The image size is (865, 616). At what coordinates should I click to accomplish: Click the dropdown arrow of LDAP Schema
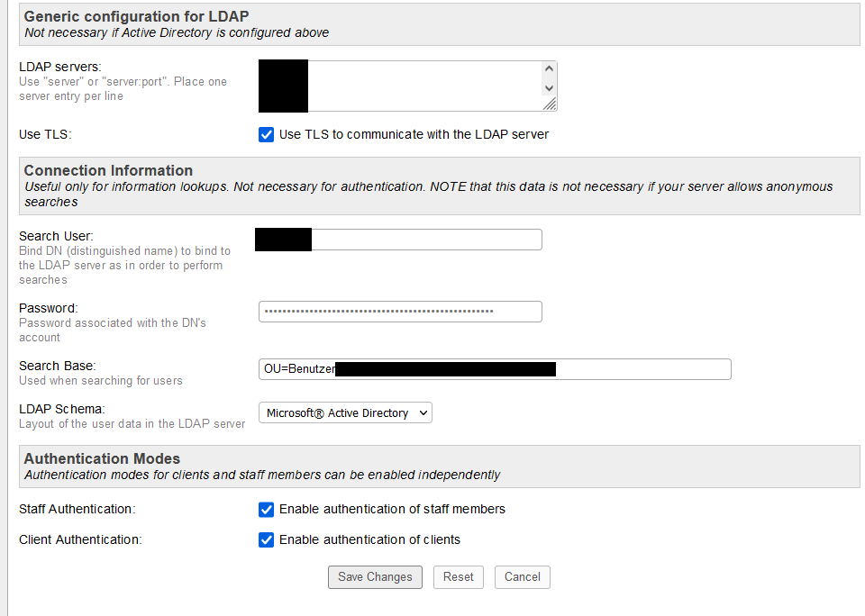(x=424, y=413)
